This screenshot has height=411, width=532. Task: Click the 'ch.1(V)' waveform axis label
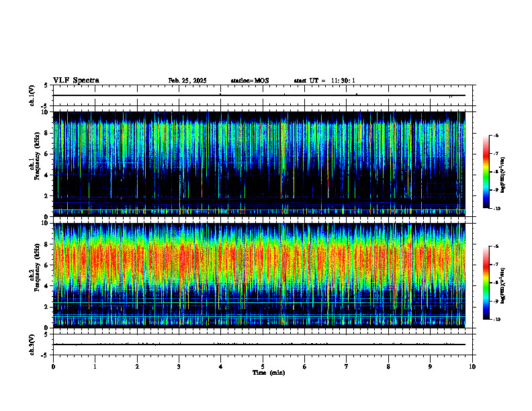[32, 95]
